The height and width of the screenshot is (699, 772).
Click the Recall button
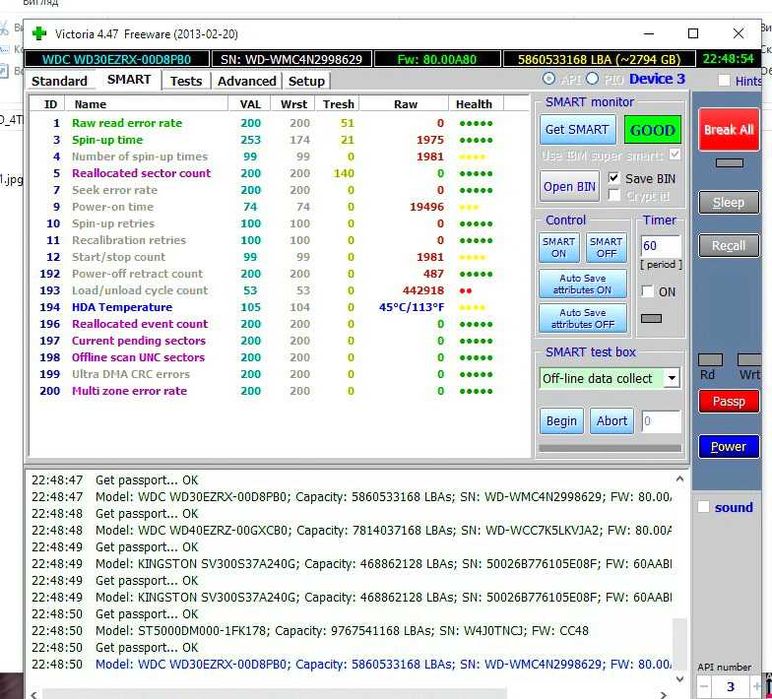coord(729,246)
